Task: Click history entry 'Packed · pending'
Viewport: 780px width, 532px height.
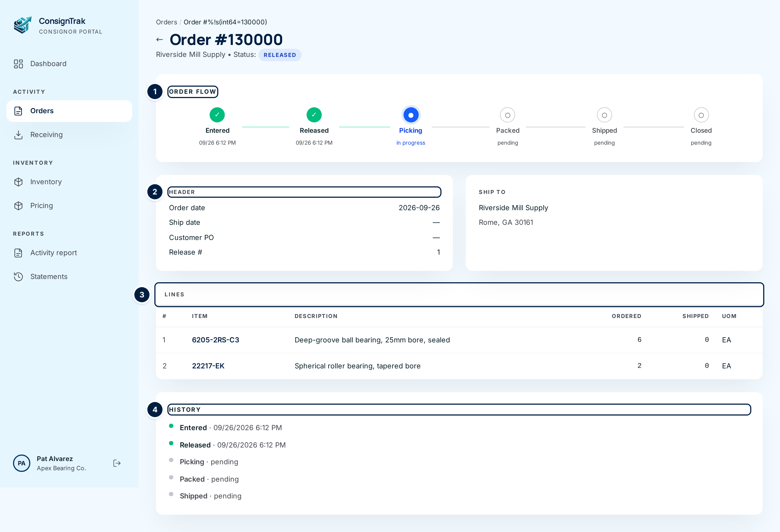Action: (209, 479)
